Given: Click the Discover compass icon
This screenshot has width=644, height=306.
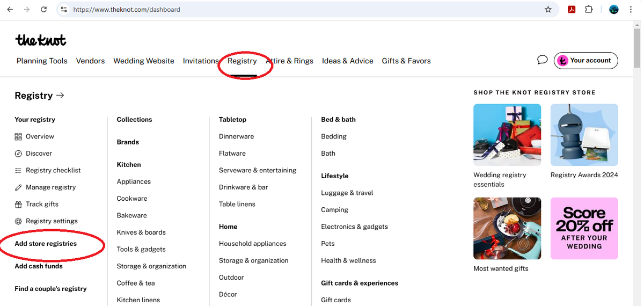Looking at the screenshot, I should click(x=18, y=154).
